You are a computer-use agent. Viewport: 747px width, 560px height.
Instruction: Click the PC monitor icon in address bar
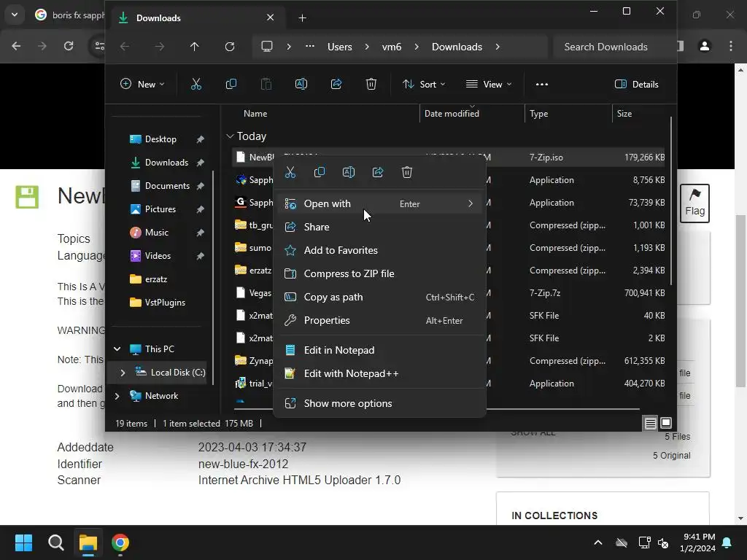(x=267, y=47)
